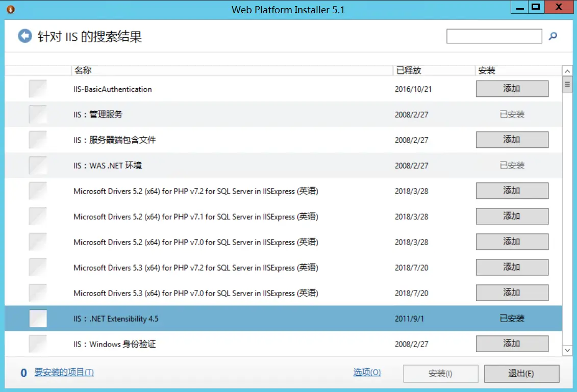
Task: Add Drivers 5.2 for PHP v7.1
Action: 512,216
